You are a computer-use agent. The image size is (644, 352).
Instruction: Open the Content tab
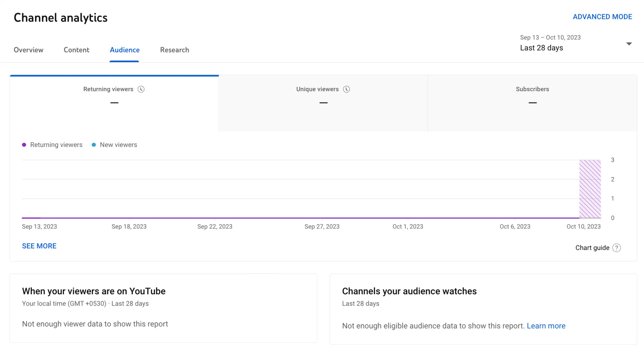pos(76,50)
